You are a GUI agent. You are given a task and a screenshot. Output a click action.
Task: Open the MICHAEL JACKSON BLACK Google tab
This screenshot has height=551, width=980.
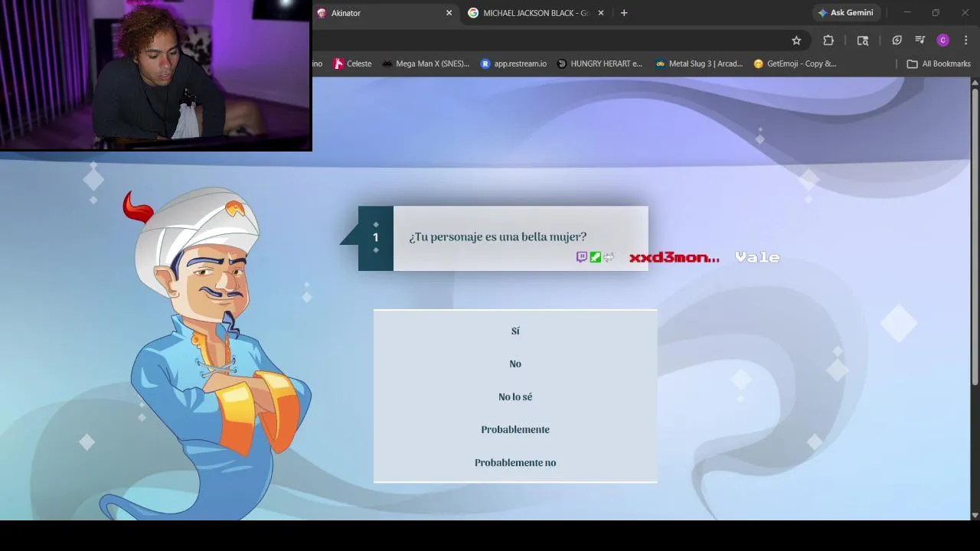[x=536, y=13]
